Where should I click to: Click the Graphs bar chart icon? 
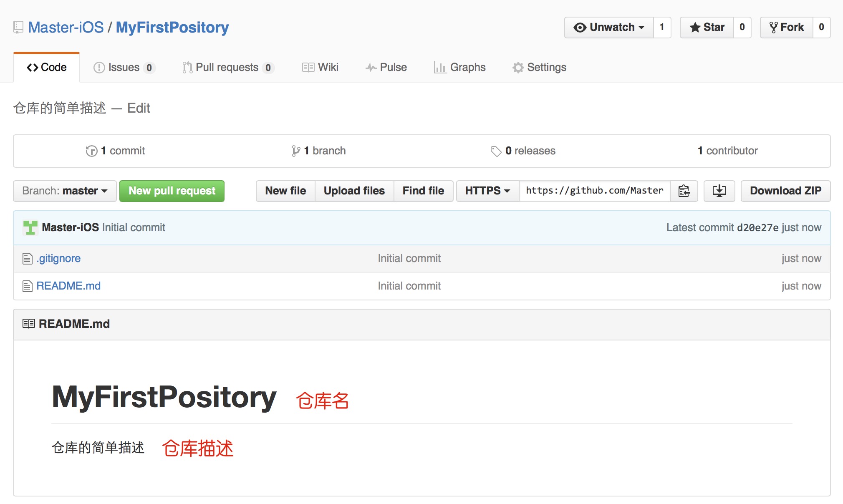pos(440,68)
